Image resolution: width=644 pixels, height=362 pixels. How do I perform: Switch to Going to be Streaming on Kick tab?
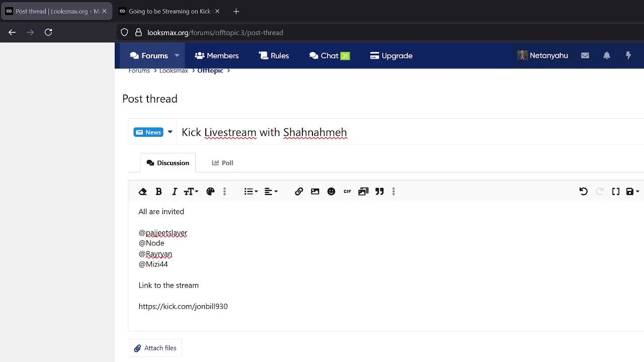(169, 11)
